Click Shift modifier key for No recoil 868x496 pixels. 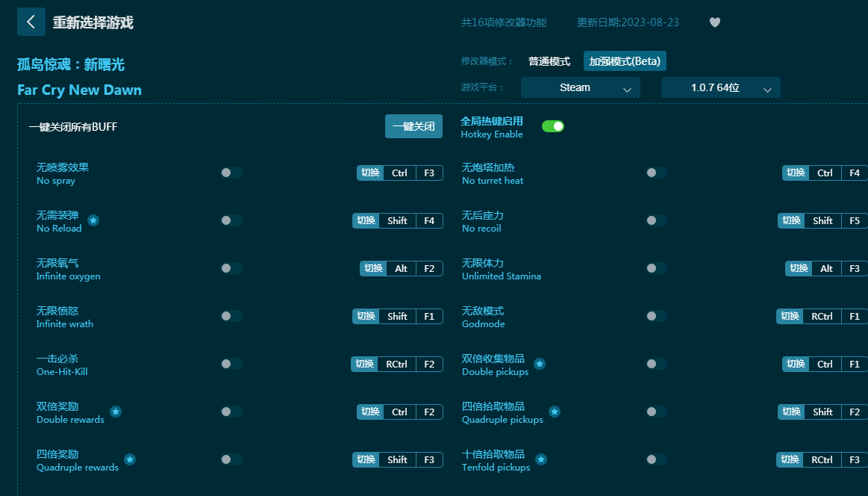pyautogui.click(x=822, y=220)
